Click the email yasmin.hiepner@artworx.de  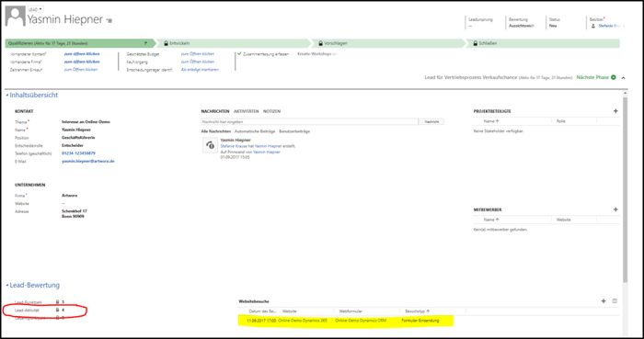coord(88,161)
